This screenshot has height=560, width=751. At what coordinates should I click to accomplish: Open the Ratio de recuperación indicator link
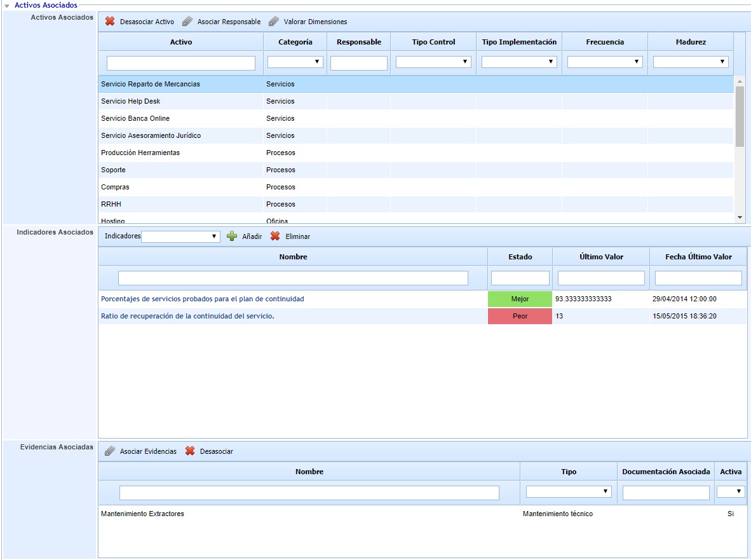(x=187, y=316)
